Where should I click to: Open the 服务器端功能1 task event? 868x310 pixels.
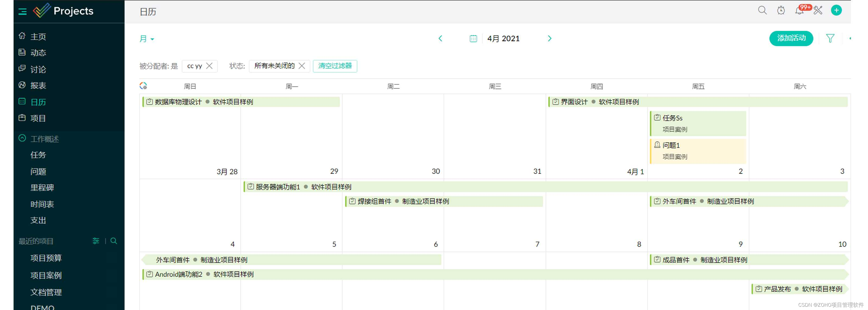[x=545, y=187]
